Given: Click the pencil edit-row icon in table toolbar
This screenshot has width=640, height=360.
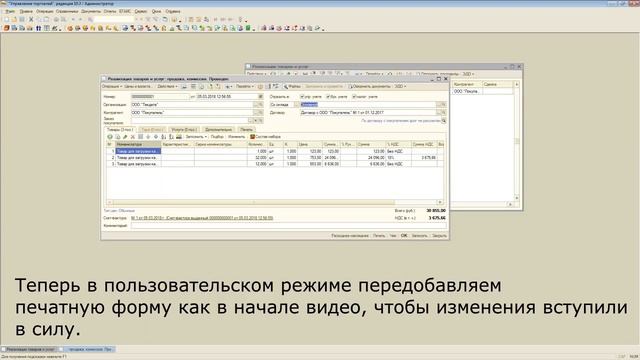Looking at the screenshot, I should tap(125, 137).
